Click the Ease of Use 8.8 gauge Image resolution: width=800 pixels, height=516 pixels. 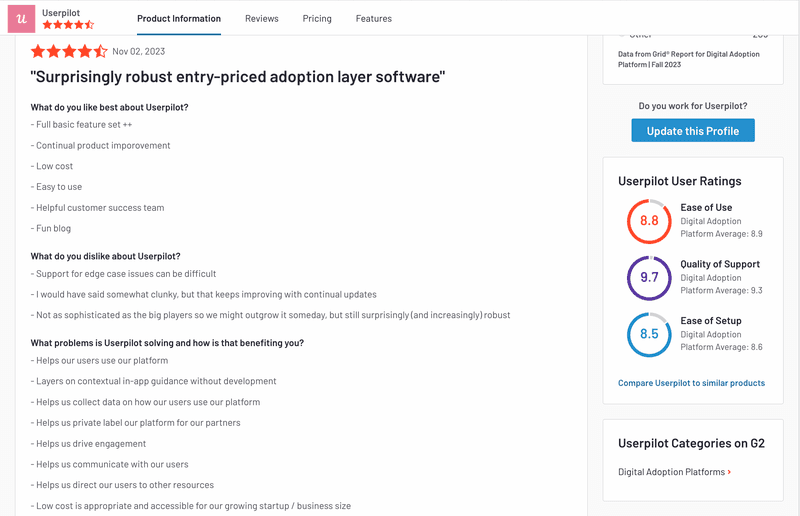click(x=649, y=221)
